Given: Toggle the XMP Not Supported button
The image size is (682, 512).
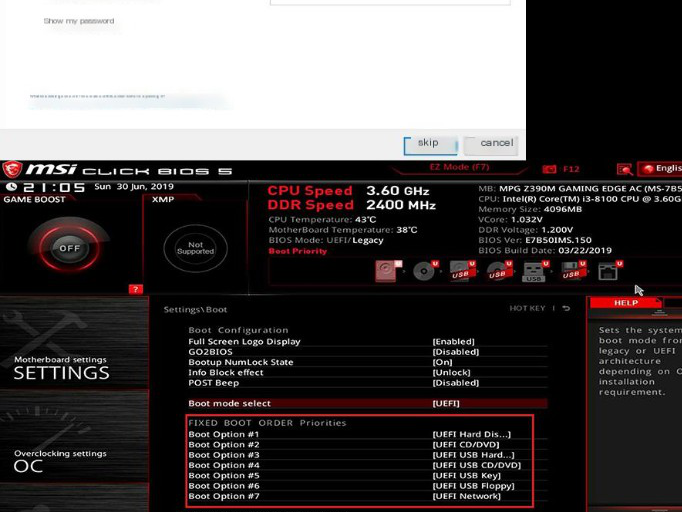Looking at the screenshot, I should (195, 247).
